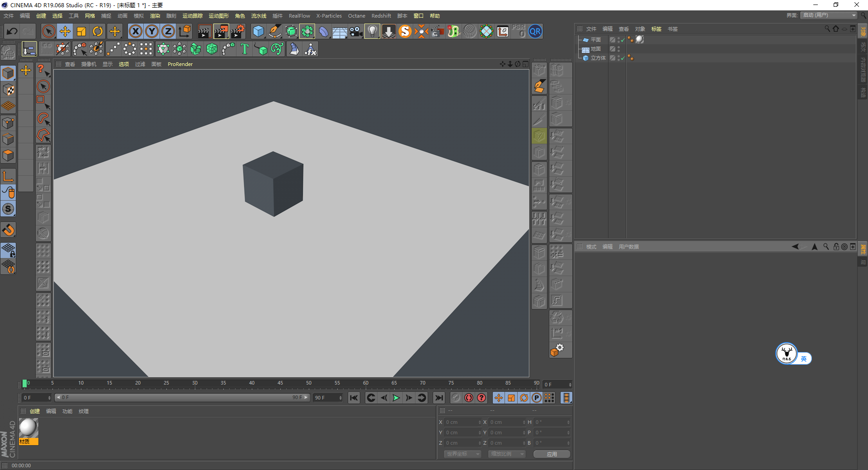Viewport: 868px width, 470px height.
Task: Create MoText with the green T icon
Action: [x=245, y=49]
